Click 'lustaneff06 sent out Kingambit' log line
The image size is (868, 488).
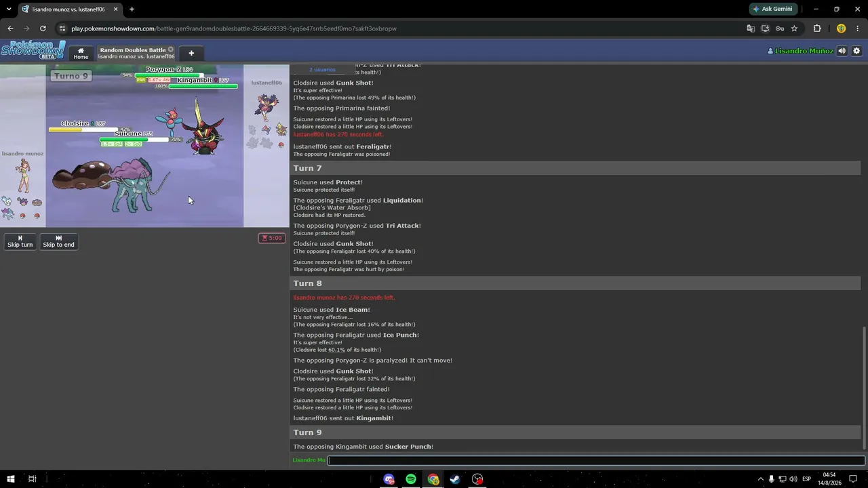(343, 418)
